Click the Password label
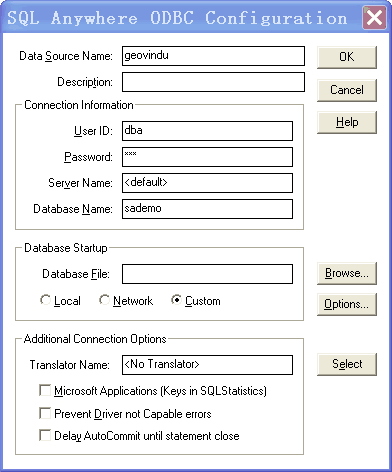Image resolution: width=392 pixels, height=472 pixels. pyautogui.click(x=88, y=157)
